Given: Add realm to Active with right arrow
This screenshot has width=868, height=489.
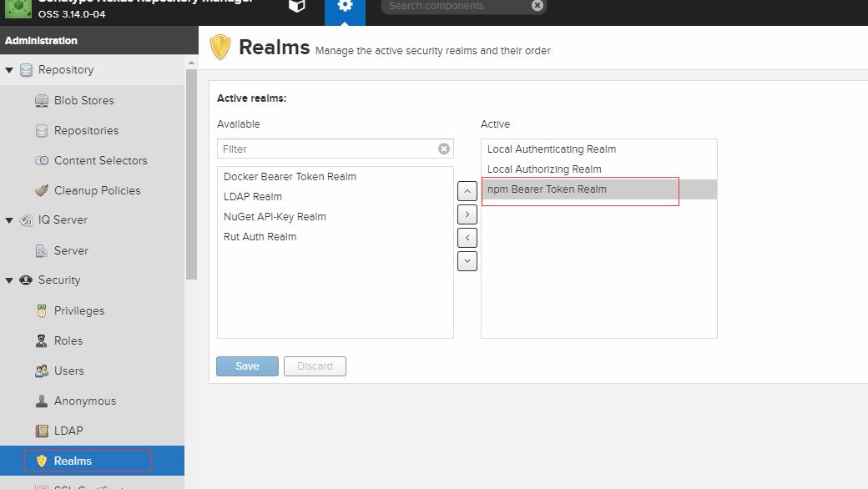Looking at the screenshot, I should pyautogui.click(x=467, y=214).
